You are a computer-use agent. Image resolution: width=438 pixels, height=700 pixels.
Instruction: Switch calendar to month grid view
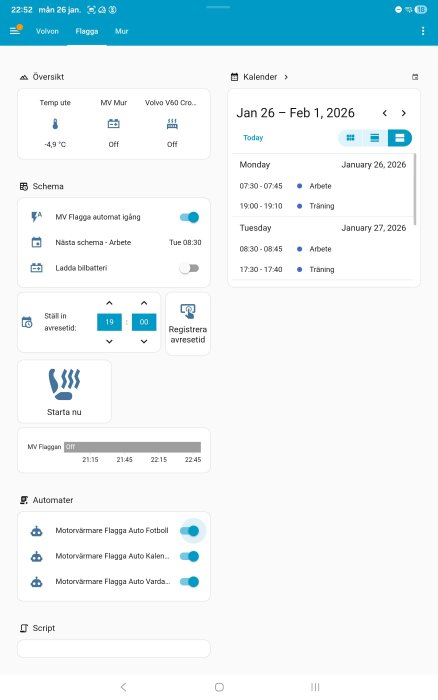(x=350, y=138)
